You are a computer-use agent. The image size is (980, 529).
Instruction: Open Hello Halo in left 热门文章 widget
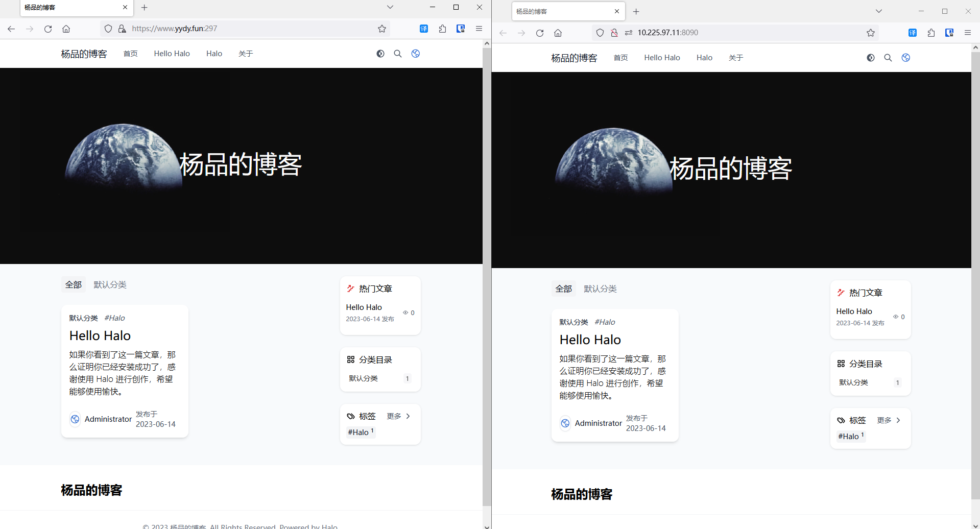[364, 307]
